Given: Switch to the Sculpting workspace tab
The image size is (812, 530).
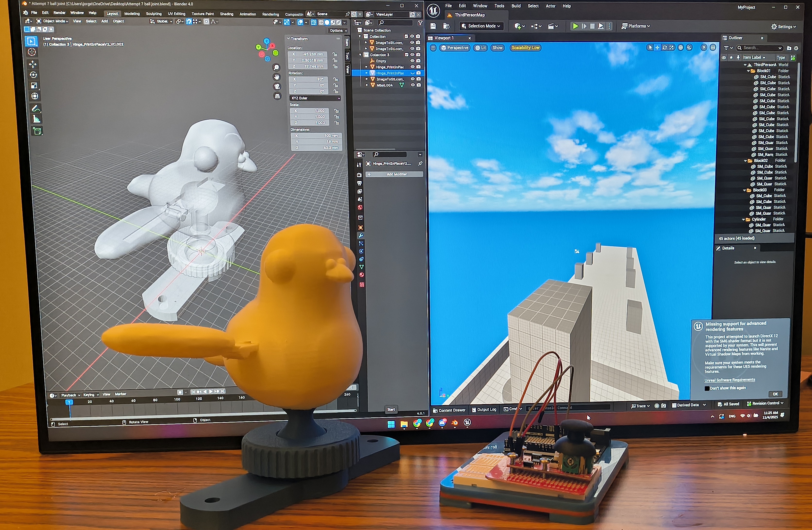Looking at the screenshot, I should [153, 14].
